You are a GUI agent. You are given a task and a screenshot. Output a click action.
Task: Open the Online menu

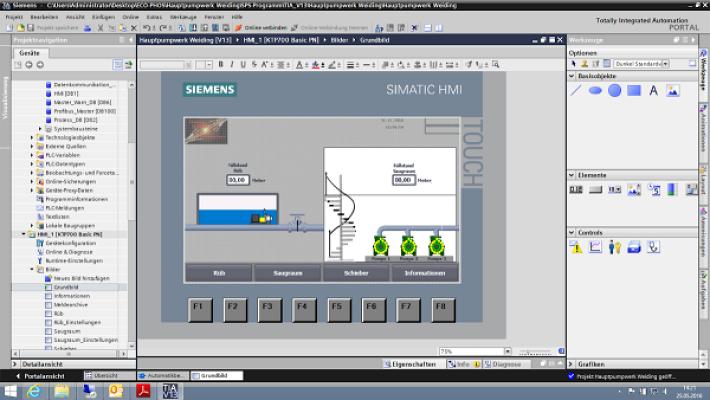(x=130, y=17)
